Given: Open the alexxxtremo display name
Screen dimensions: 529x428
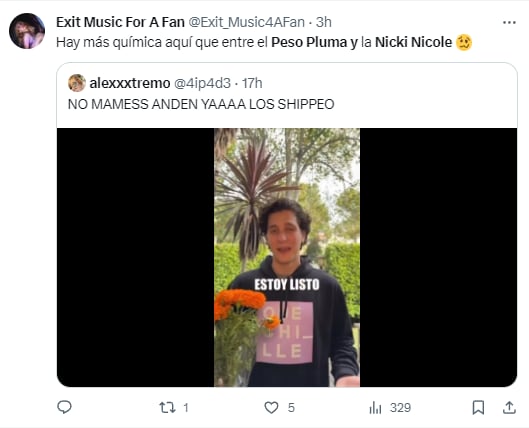Looking at the screenshot, I should point(130,83).
